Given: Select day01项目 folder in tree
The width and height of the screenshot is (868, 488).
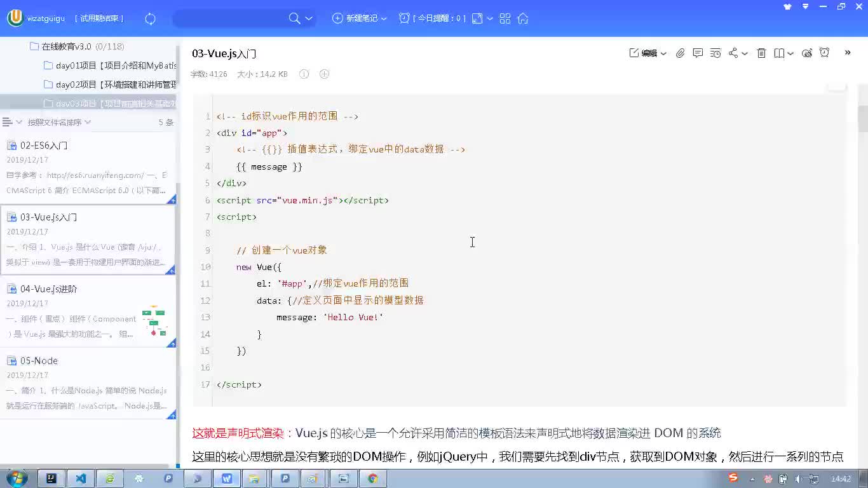Looking at the screenshot, I should pos(109,65).
